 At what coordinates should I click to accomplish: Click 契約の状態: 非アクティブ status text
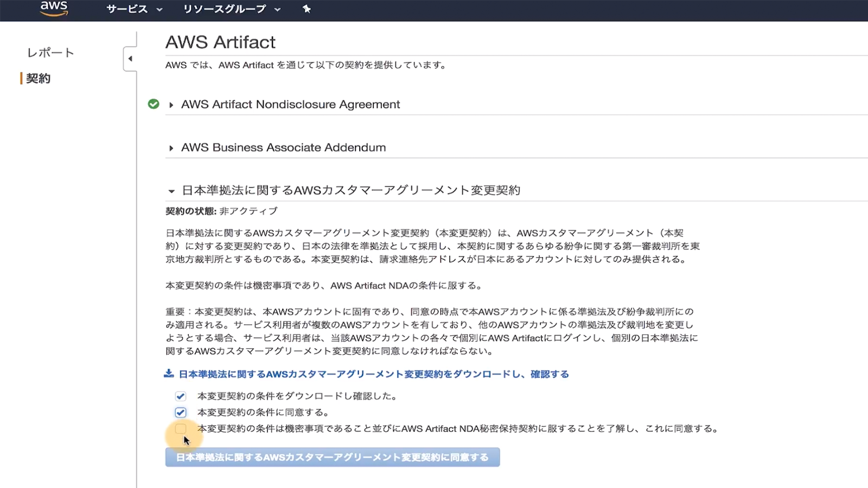coord(221,211)
